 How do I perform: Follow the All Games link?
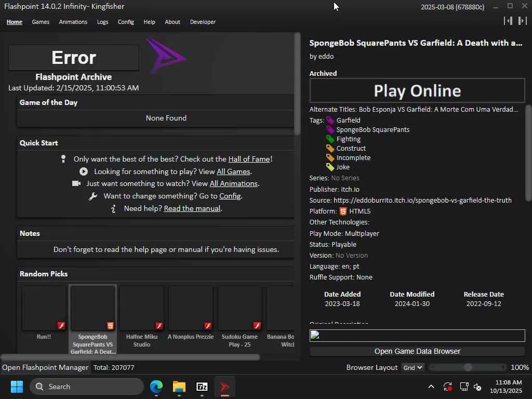[x=233, y=171]
